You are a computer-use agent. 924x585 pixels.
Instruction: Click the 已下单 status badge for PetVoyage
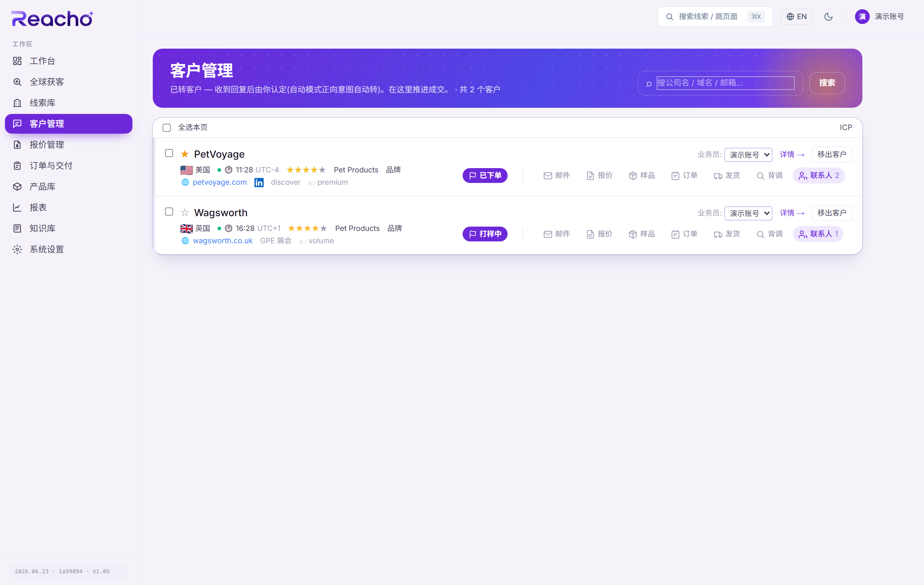pyautogui.click(x=485, y=175)
